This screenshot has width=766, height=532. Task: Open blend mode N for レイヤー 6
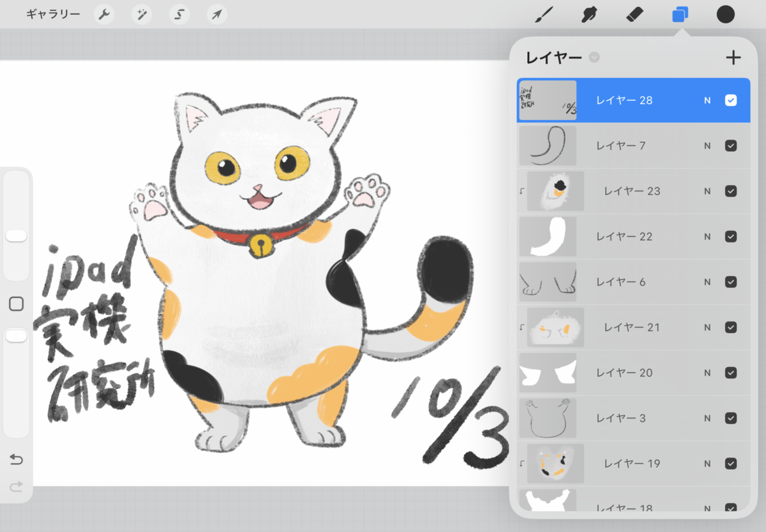707,281
